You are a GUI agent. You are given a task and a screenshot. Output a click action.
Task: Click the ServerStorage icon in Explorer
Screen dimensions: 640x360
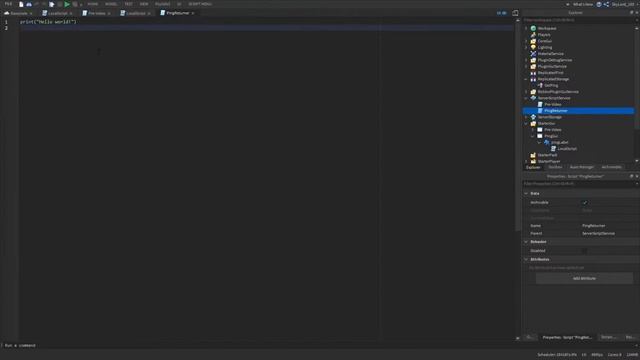coord(533,117)
